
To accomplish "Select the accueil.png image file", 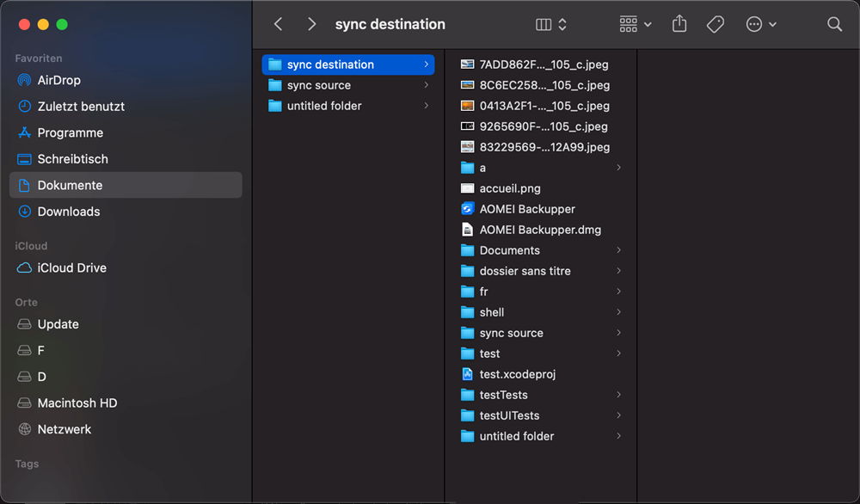I will coord(509,188).
